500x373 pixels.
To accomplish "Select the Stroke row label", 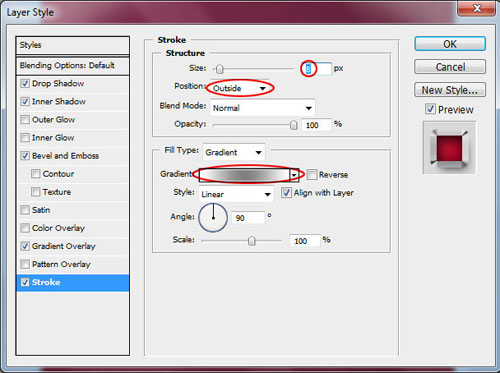I will coord(46,282).
